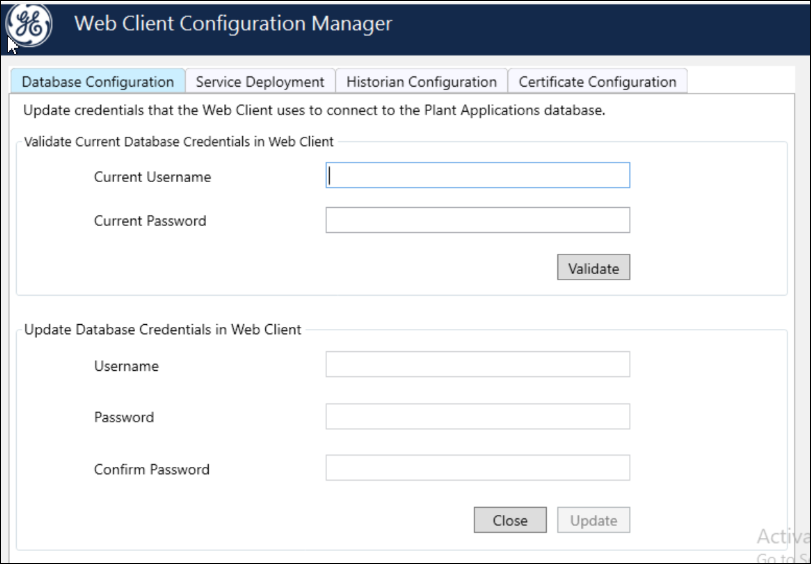Image resolution: width=811 pixels, height=564 pixels.
Task: Click the 'Update Database Credentials in Web Client' label
Action: pos(162,330)
